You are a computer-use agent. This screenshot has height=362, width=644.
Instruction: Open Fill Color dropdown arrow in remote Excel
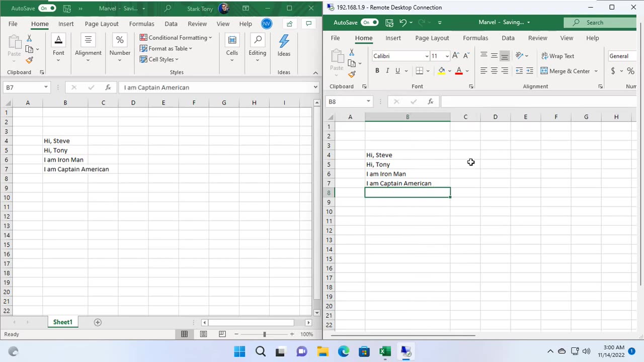click(449, 71)
